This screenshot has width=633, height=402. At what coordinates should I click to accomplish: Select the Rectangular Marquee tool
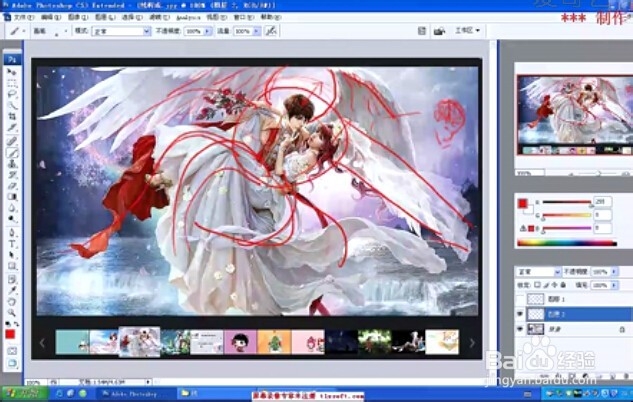(12, 84)
